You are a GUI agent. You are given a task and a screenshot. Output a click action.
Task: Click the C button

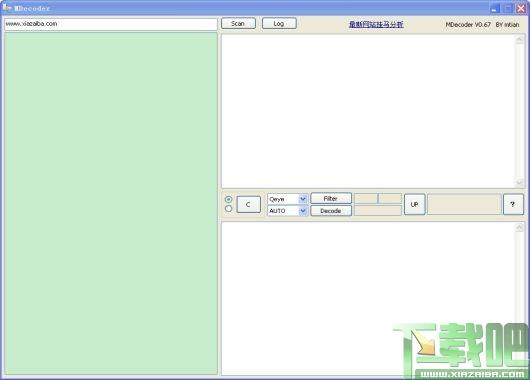pyautogui.click(x=248, y=204)
